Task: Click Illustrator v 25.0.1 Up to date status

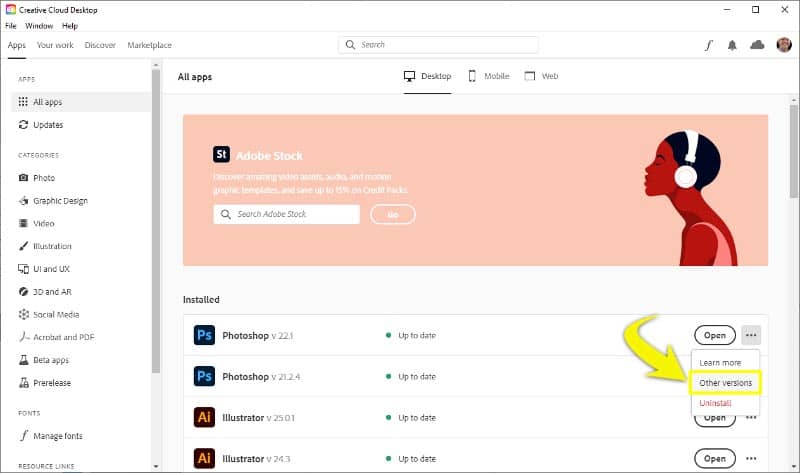Action: 411,417
